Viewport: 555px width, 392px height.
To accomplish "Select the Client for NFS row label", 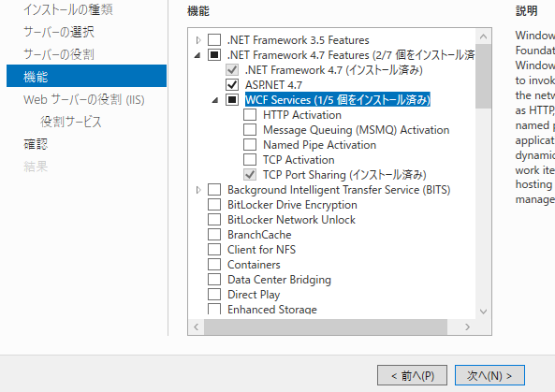I will (x=261, y=250).
